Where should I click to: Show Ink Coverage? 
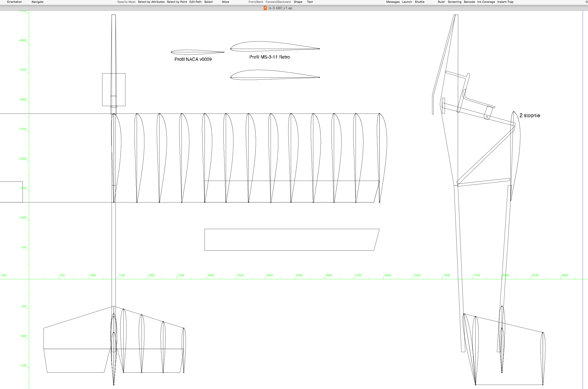[486, 2]
